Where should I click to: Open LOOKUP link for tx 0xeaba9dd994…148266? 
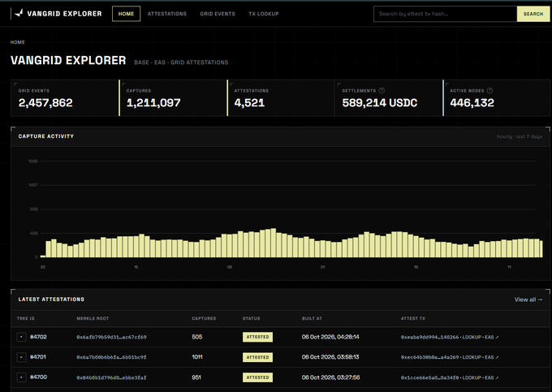(472, 337)
